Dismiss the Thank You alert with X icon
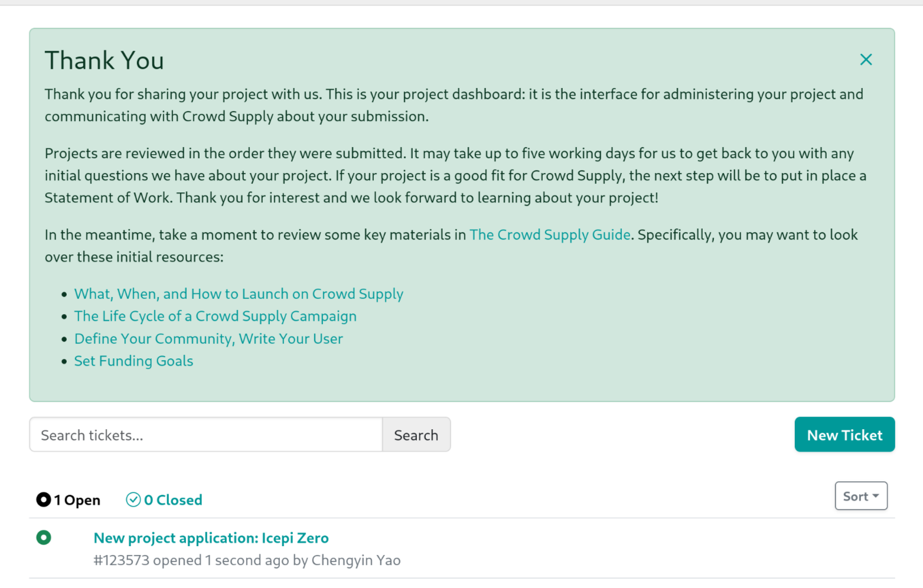This screenshot has width=923, height=588. coord(866,60)
